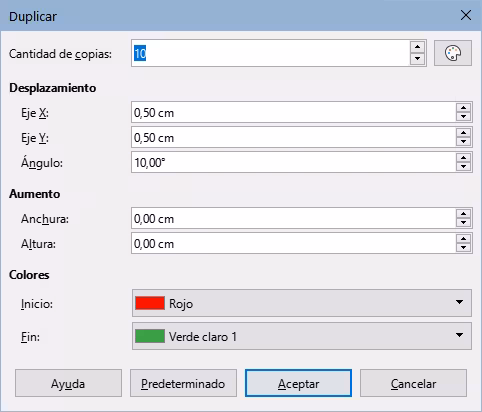
Task: Click the Aceptar button
Action: [x=298, y=383]
